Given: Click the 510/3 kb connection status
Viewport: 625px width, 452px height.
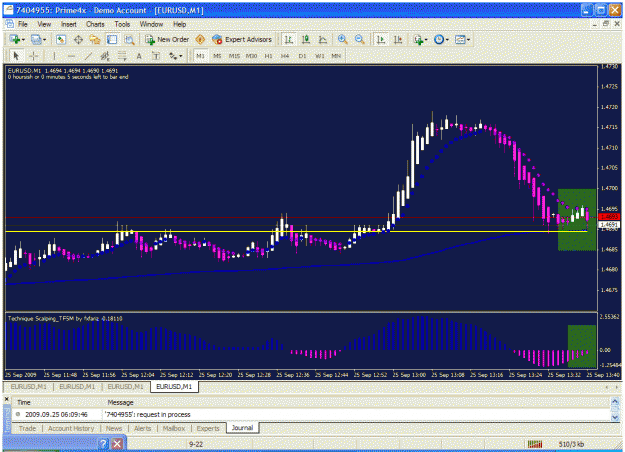Looking at the screenshot, I should tap(571, 444).
